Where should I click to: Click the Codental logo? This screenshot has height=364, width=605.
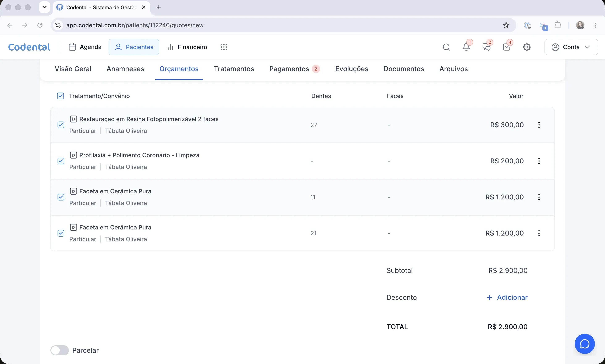coord(29,47)
